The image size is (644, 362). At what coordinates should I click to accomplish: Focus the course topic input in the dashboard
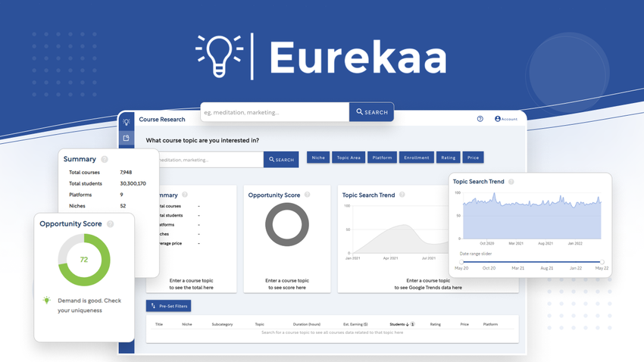point(211,160)
